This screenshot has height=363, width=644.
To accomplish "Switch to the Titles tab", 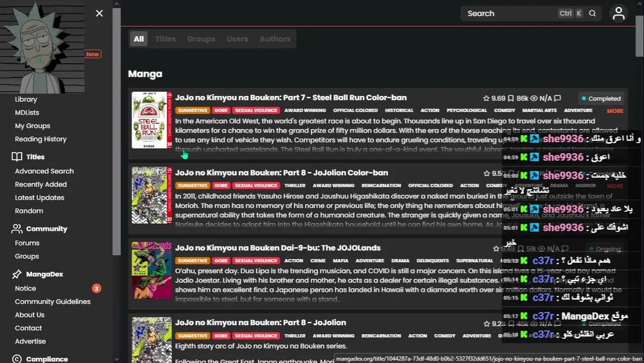I will 165,39.
